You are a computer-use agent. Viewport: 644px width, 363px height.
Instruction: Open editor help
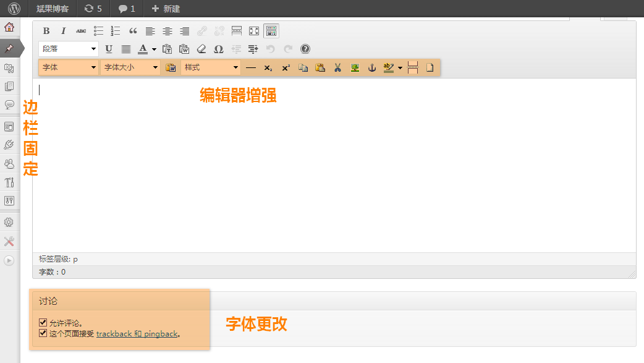click(305, 49)
